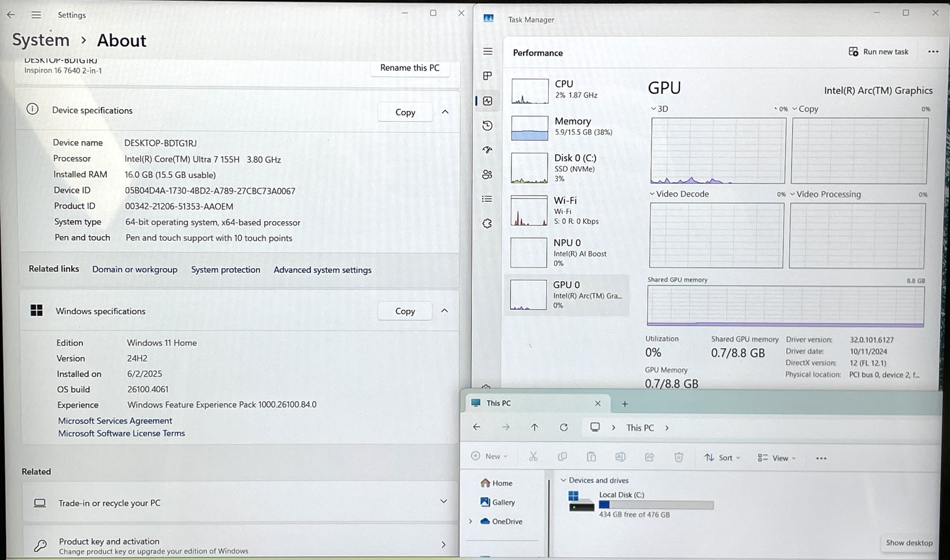Image resolution: width=950 pixels, height=560 pixels.
Task: Click the Delete trash icon in File Explorer
Action: point(679,457)
